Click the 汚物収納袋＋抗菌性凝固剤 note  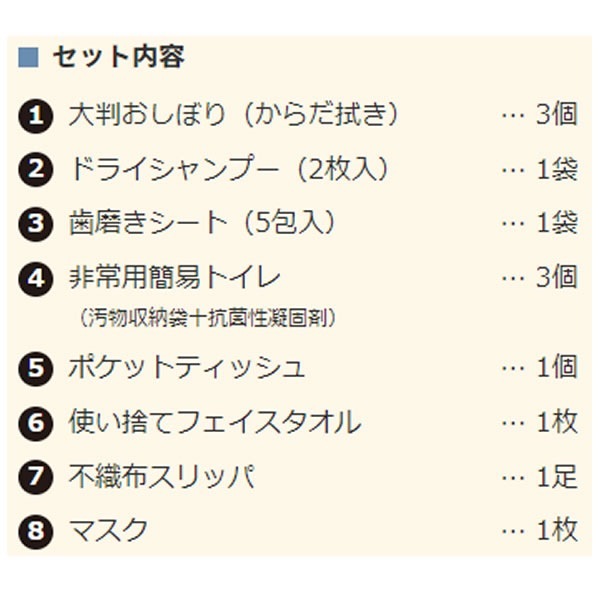205,319
